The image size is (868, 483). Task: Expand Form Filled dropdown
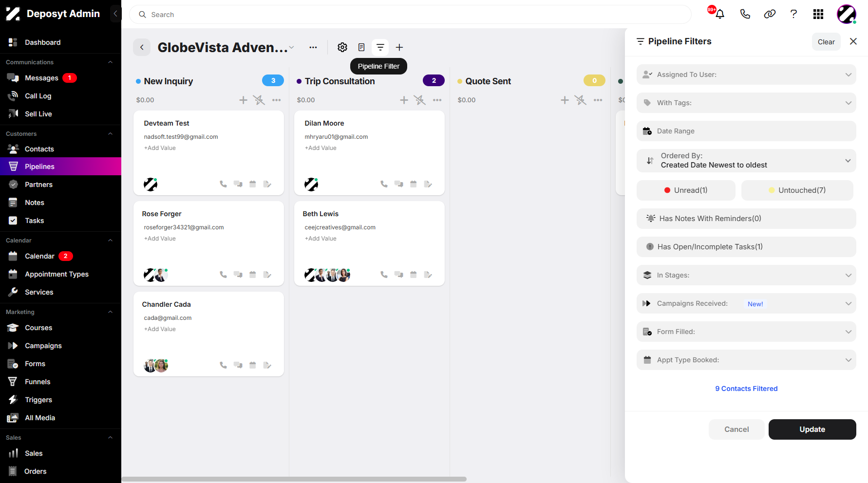point(746,332)
